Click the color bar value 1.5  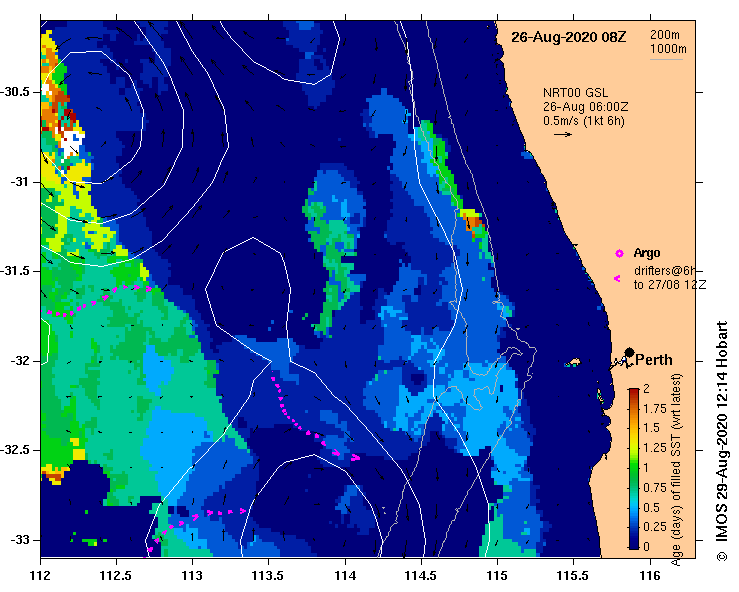(651, 428)
